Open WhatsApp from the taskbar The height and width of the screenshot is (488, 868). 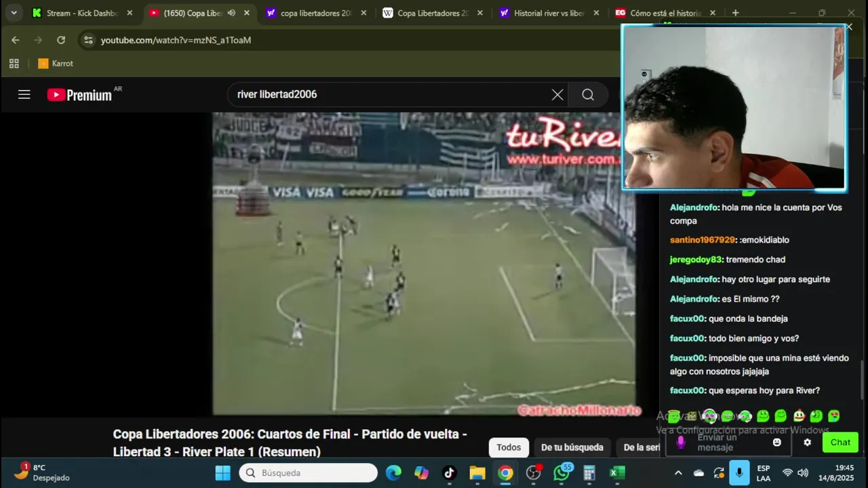tap(561, 473)
